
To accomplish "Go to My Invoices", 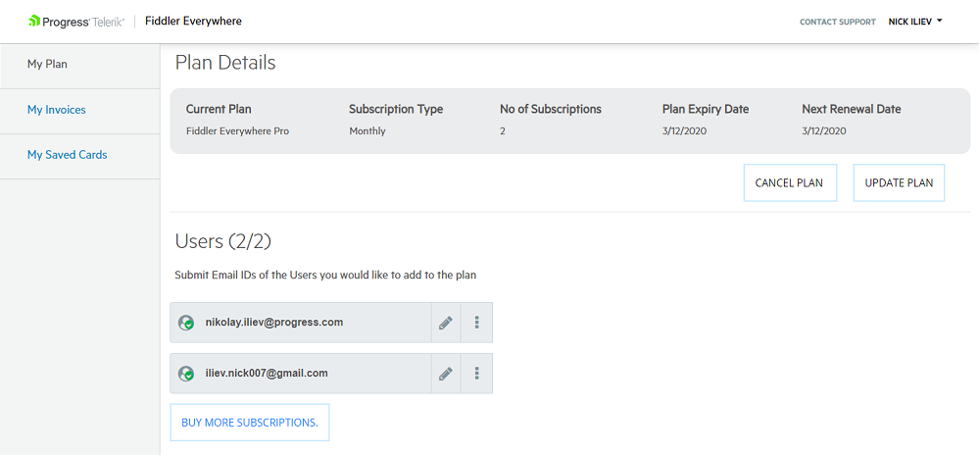I will click(x=80, y=111).
